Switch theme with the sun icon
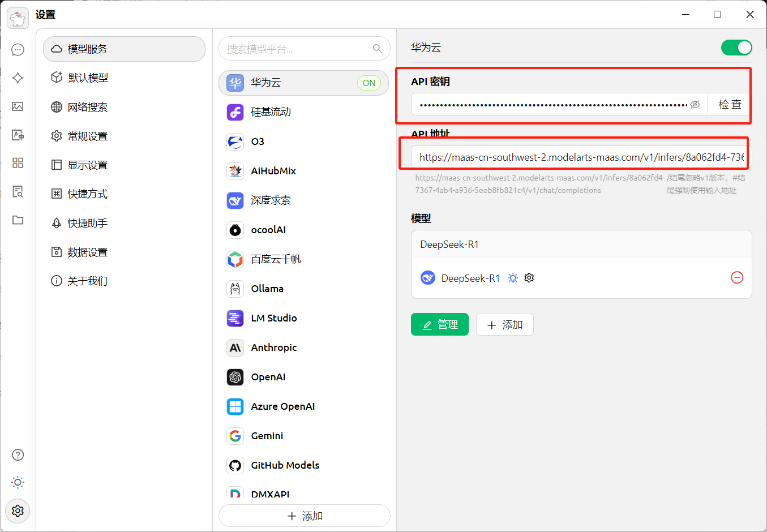Image resolution: width=767 pixels, height=532 pixels. click(18, 482)
